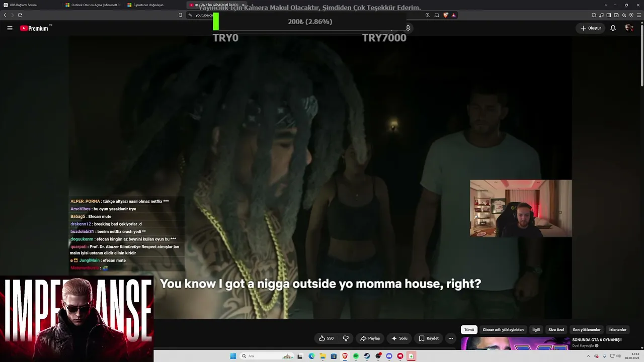The image size is (644, 362).
Task: Open the SONUNDA GTA 6 OYNANIŞI! video title
Action: (x=597, y=340)
